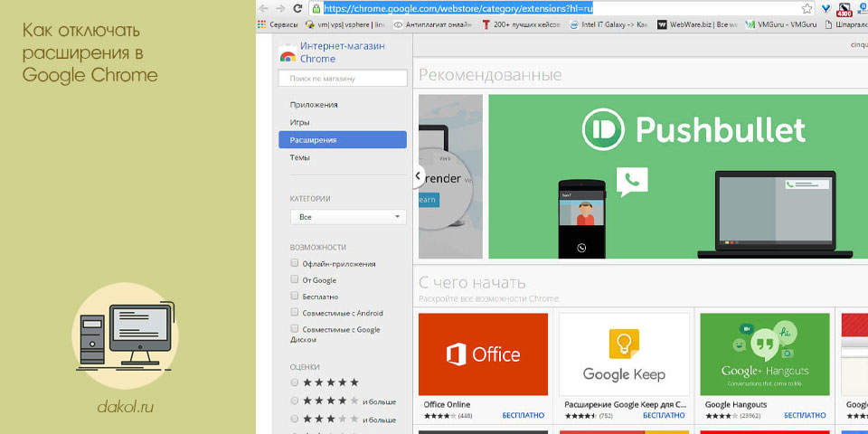Click the Рекомендованные heading

[x=490, y=75]
